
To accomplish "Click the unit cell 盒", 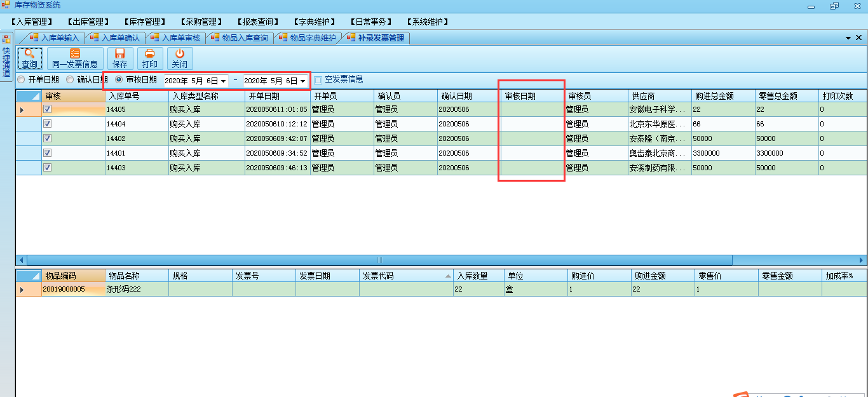I will click(536, 289).
